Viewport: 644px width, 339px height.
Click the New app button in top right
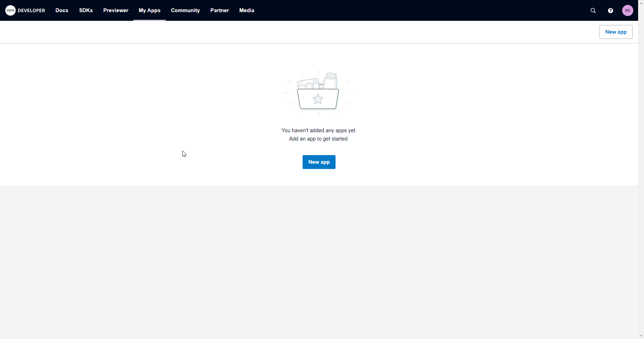click(x=616, y=32)
